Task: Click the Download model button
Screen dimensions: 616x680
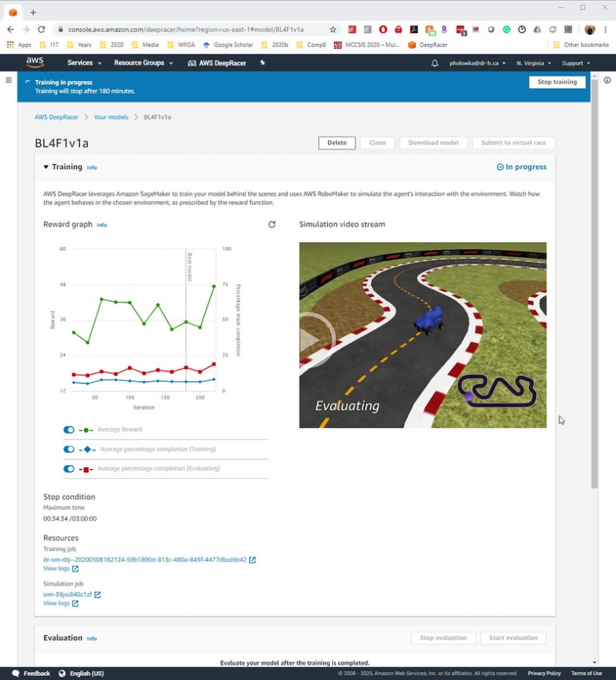Action: [434, 143]
